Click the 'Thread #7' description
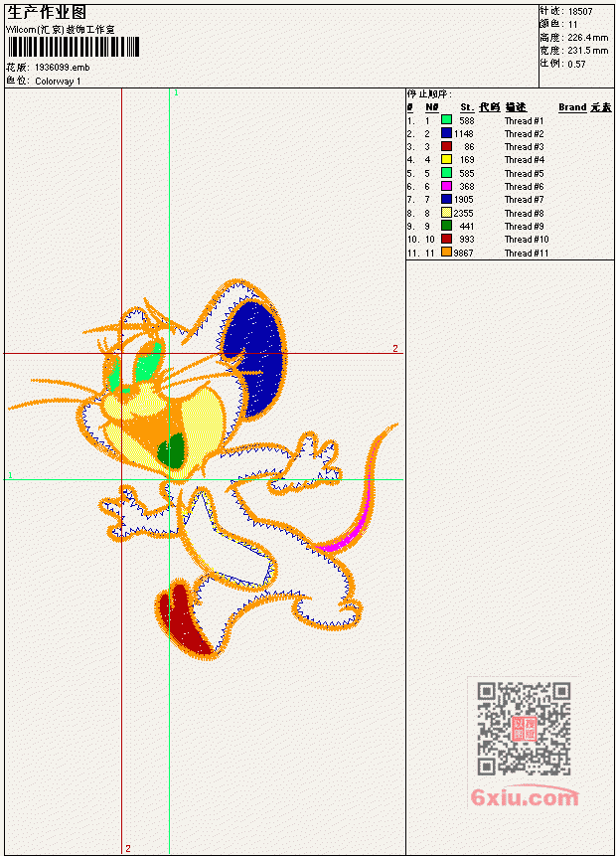This screenshot has width=616, height=856. [x=524, y=200]
